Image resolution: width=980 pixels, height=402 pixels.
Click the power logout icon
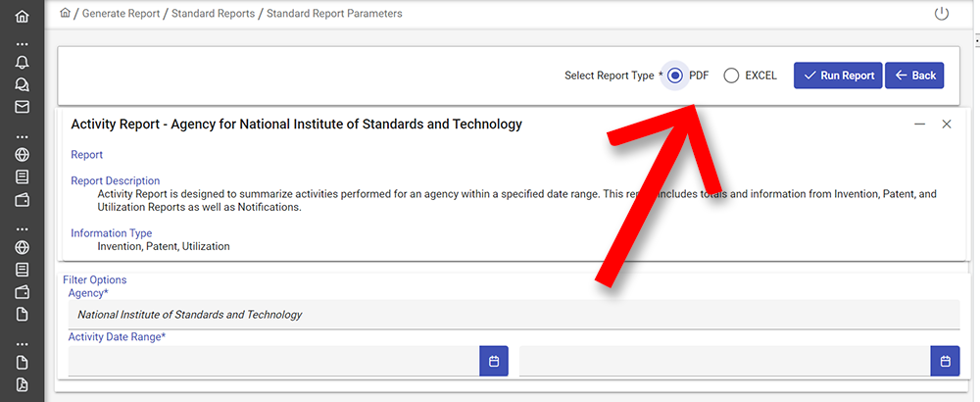click(941, 14)
